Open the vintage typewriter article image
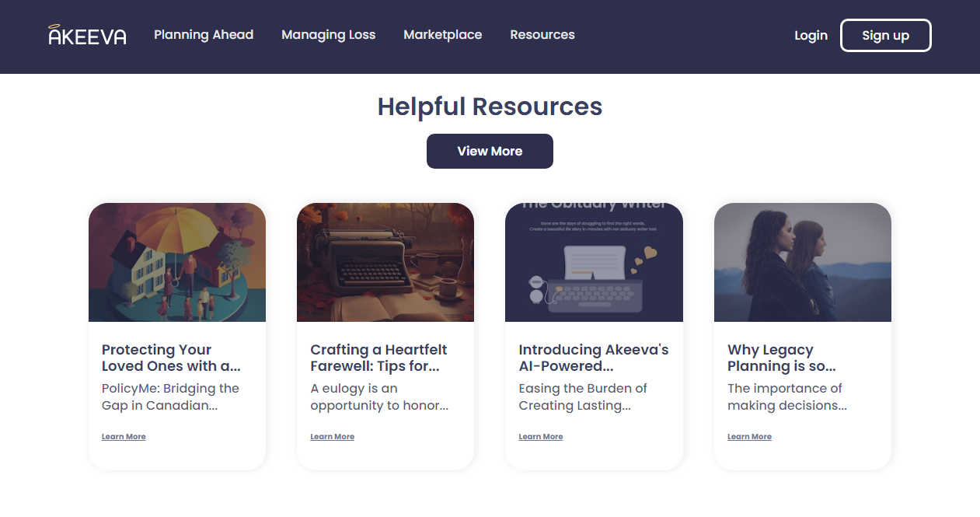The width and height of the screenshot is (980, 517). click(385, 262)
